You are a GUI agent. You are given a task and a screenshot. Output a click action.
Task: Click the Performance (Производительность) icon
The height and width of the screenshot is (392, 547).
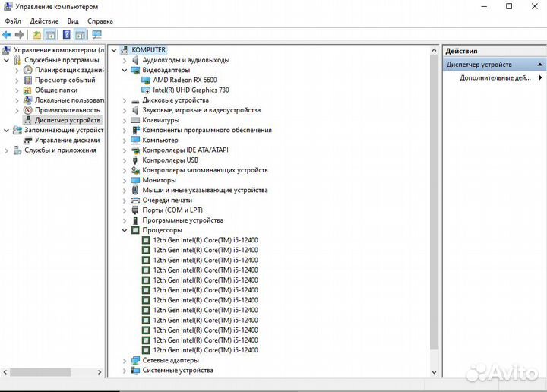(x=27, y=110)
